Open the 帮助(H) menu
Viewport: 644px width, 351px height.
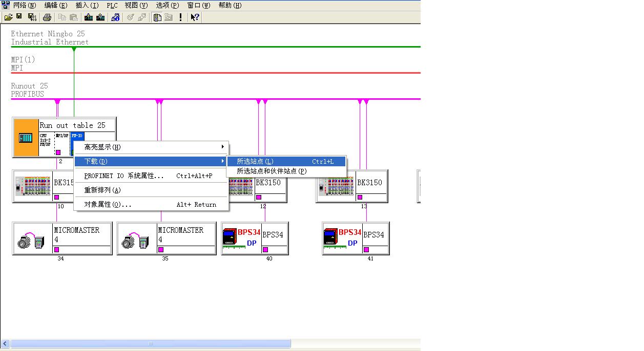[230, 6]
